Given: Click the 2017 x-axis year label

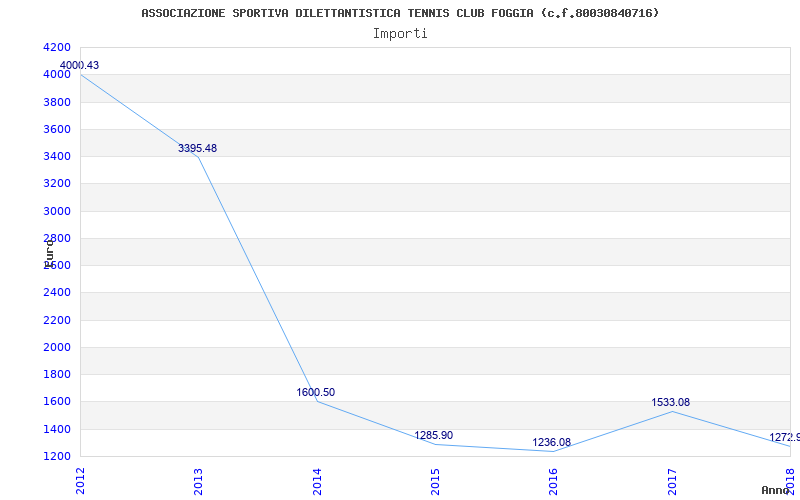Looking at the screenshot, I should point(672,482).
